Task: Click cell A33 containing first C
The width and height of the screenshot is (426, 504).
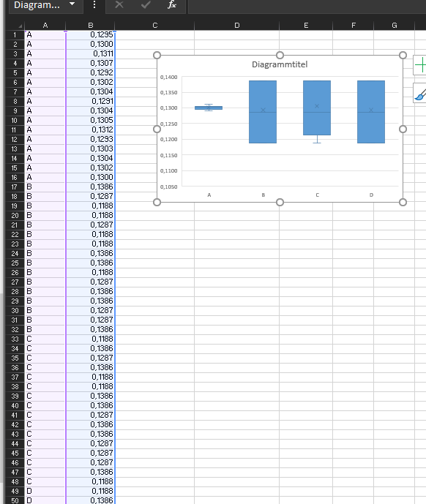Action: pyautogui.click(x=45, y=339)
